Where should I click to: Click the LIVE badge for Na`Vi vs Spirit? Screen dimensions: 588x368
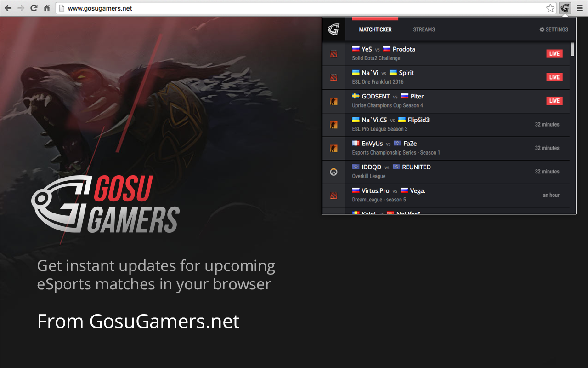554,77
